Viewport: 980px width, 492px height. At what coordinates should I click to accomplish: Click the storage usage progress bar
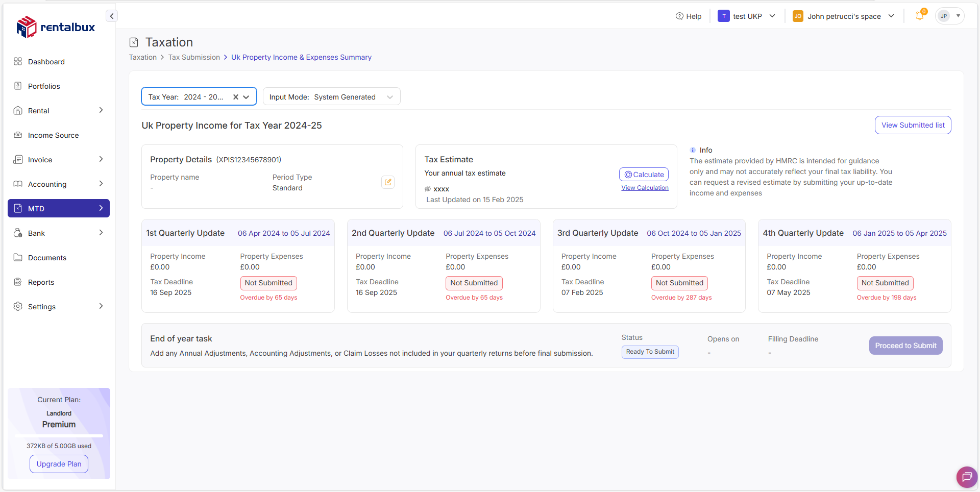tap(59, 435)
